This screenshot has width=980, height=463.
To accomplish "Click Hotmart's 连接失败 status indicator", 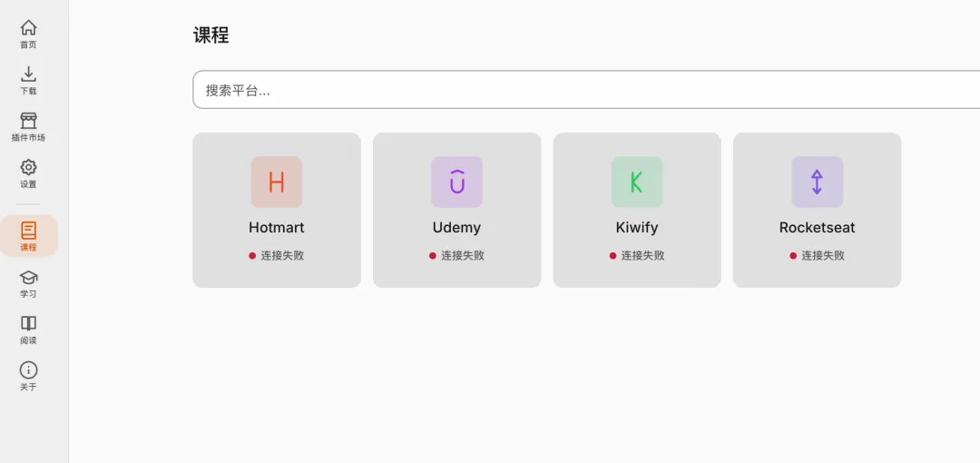I will (276, 255).
